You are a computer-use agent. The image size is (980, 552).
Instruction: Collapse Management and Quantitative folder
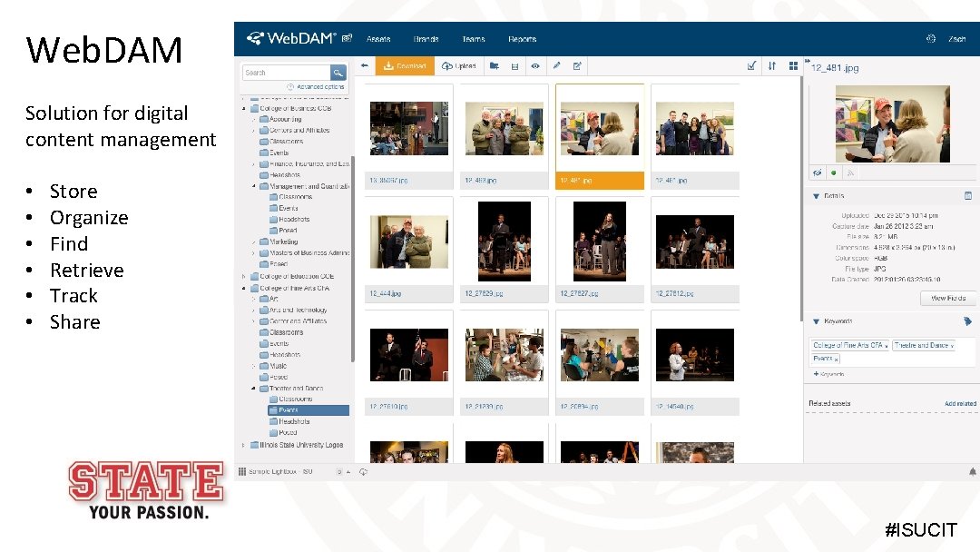pos(254,186)
